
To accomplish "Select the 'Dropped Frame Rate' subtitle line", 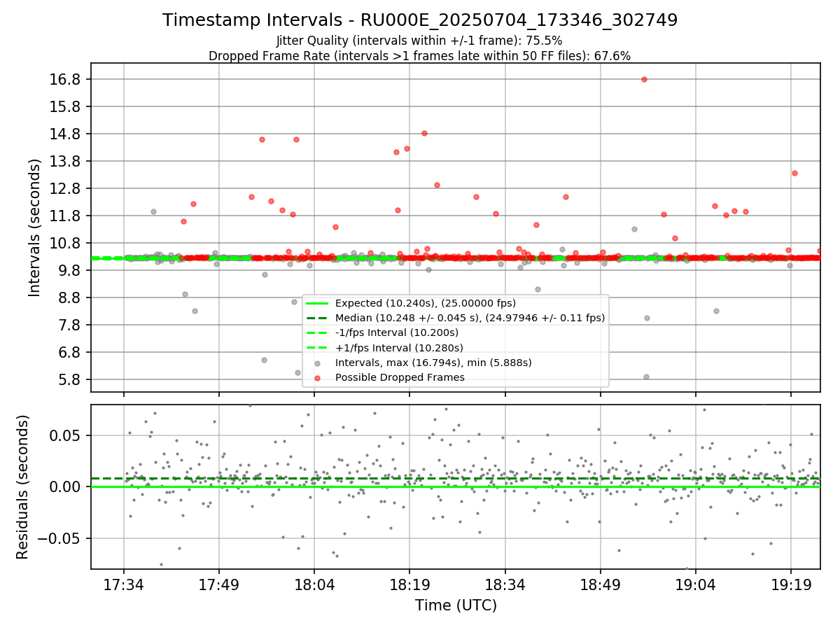I will pos(420,56).
